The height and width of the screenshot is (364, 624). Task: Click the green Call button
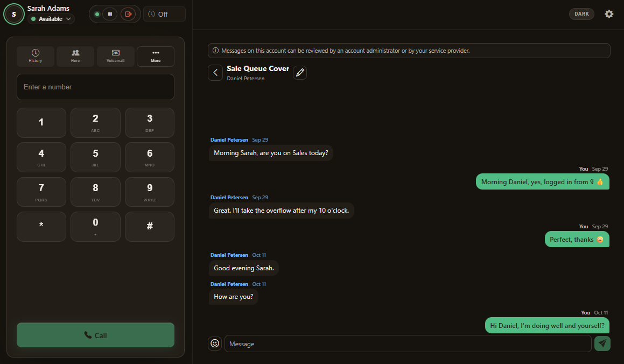pyautogui.click(x=95, y=335)
